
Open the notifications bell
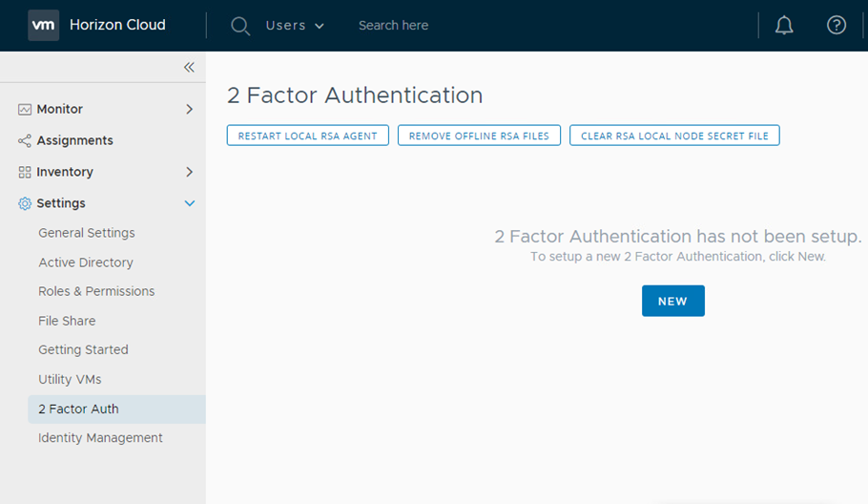(784, 26)
